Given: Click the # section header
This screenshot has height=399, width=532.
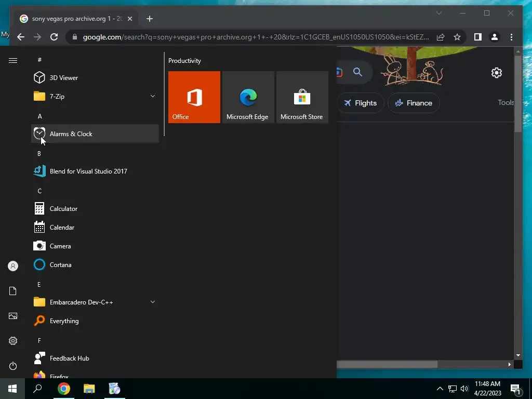Looking at the screenshot, I should 39,60.
